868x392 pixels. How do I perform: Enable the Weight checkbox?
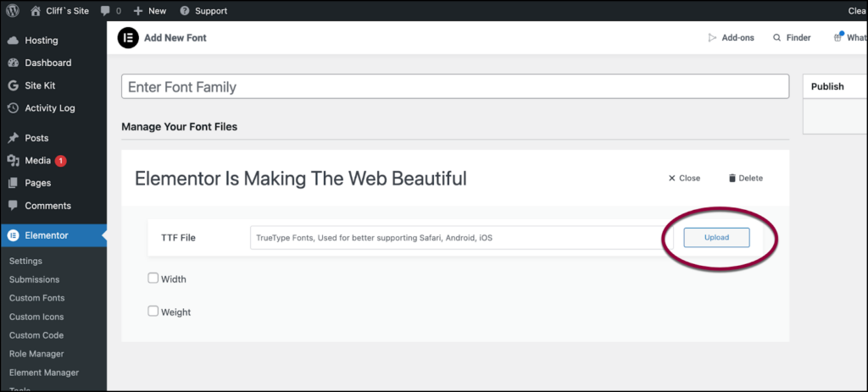coord(153,311)
